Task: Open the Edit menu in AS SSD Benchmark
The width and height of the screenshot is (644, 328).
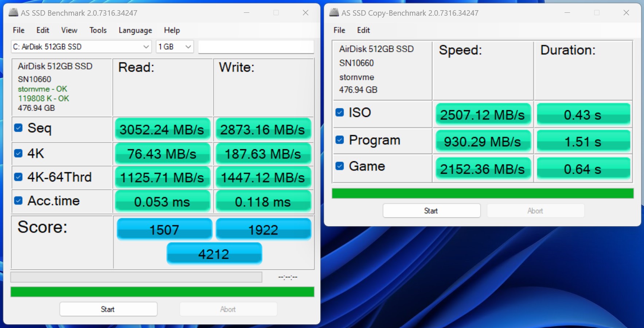Action: coord(43,30)
